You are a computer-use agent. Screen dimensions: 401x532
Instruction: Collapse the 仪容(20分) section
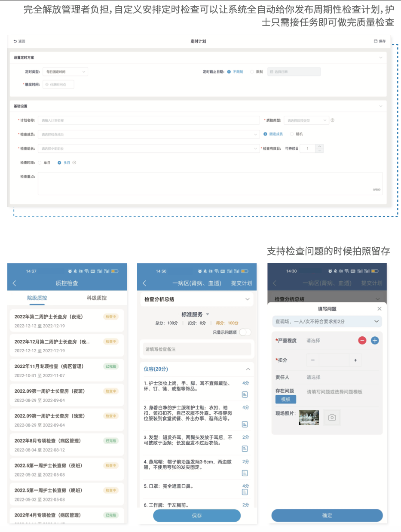tap(248, 369)
